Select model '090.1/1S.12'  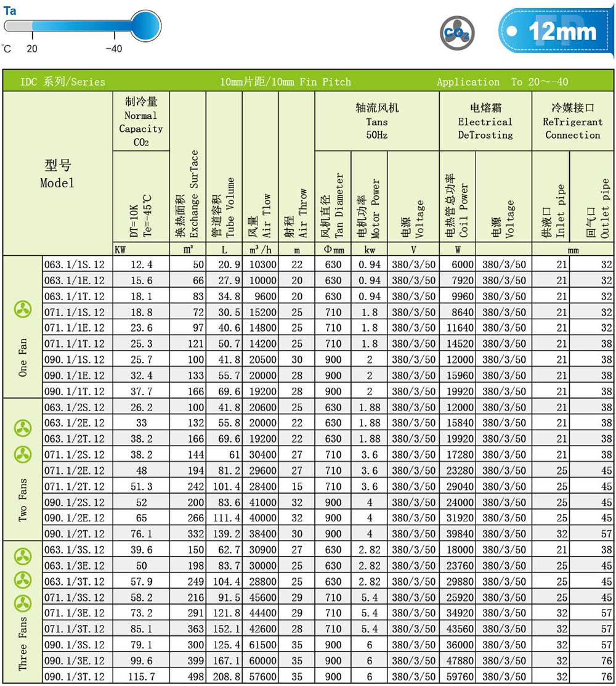point(75,359)
